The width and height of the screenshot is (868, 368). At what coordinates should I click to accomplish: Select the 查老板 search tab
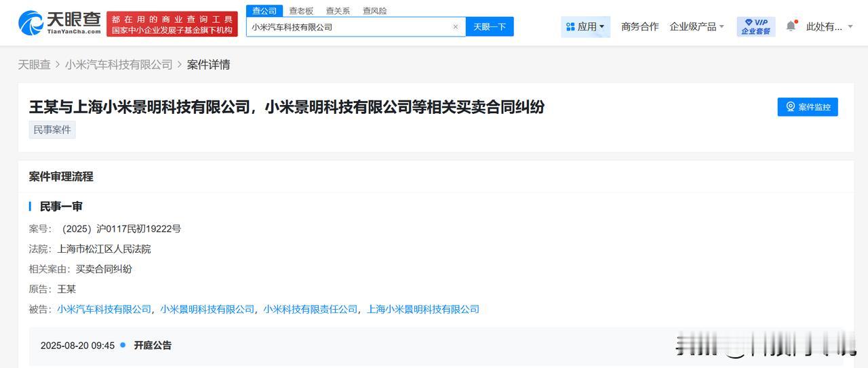[301, 11]
